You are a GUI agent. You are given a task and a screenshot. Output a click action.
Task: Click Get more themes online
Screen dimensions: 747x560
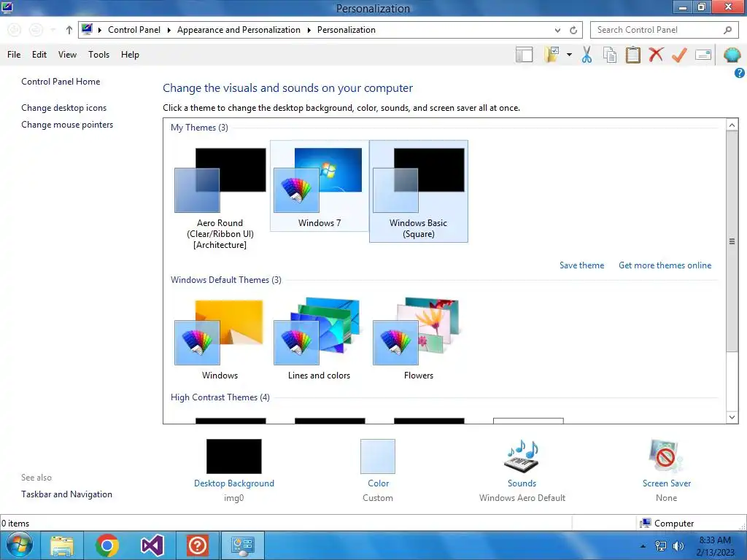[x=665, y=265]
